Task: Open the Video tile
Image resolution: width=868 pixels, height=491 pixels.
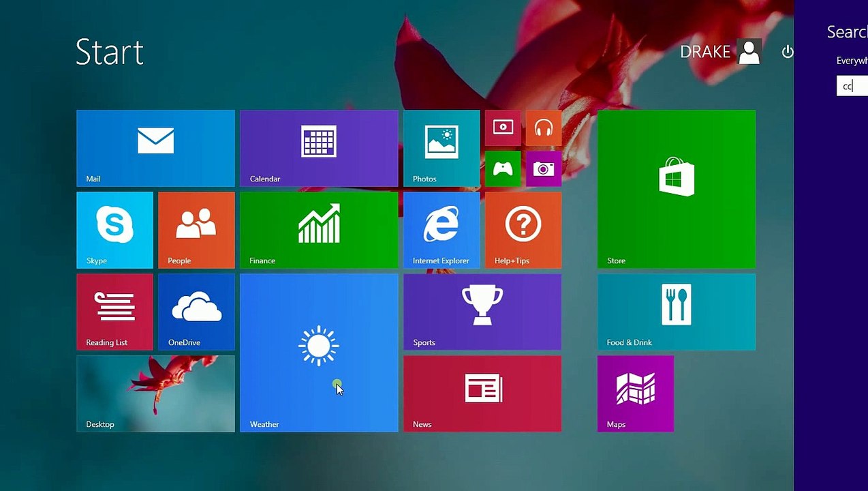Action: [503, 128]
